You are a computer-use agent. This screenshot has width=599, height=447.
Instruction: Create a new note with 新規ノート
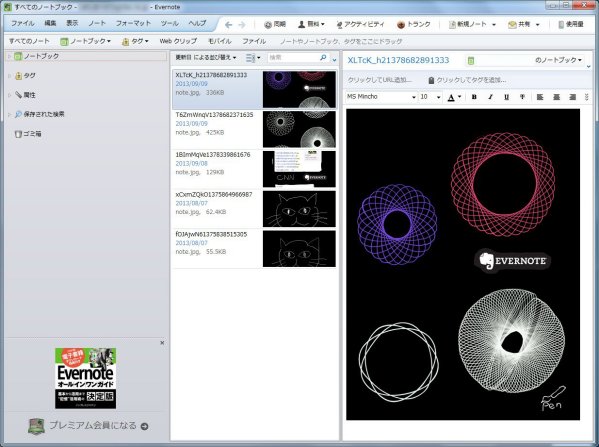click(467, 24)
